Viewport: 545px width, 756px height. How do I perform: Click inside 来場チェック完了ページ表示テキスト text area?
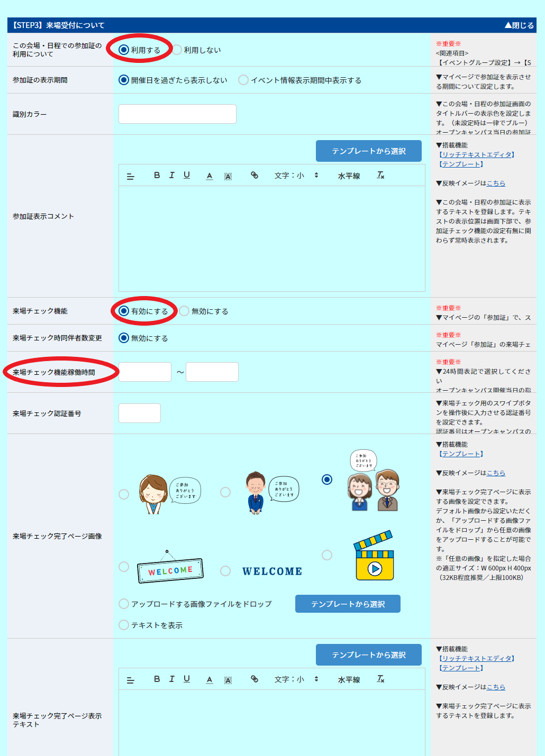pyautogui.click(x=272, y=723)
